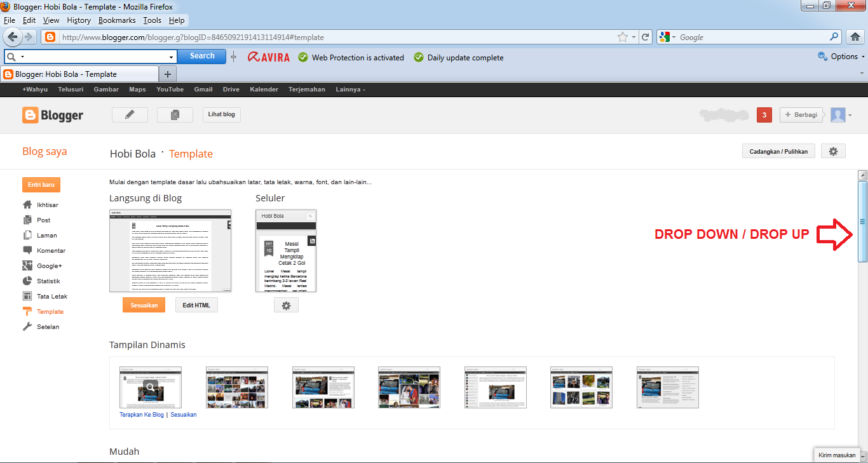The image size is (868, 463).
Task: Click the YouTube link in Google bar
Action: click(x=170, y=90)
